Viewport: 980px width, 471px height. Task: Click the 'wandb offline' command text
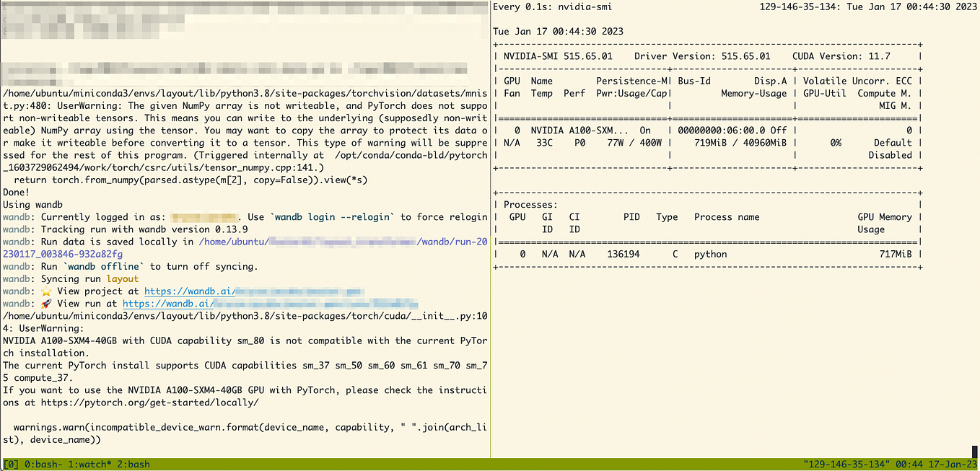104,267
